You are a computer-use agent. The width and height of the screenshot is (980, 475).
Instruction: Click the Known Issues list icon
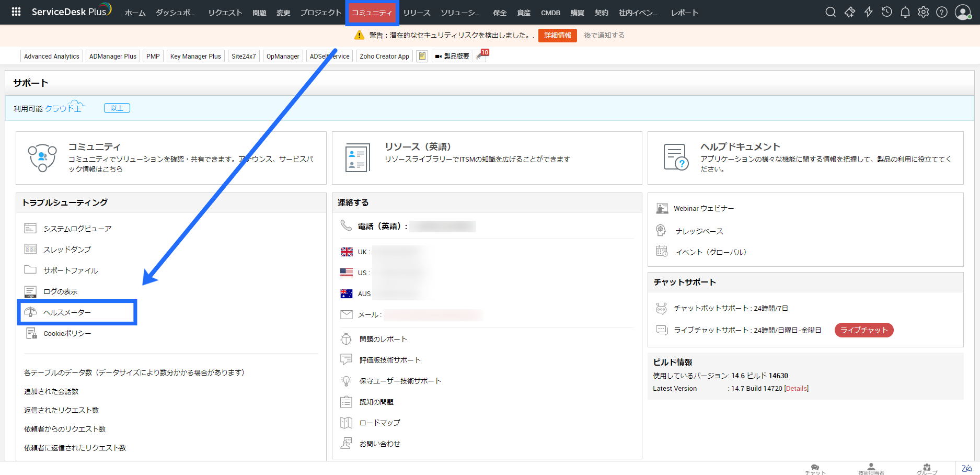(x=346, y=402)
